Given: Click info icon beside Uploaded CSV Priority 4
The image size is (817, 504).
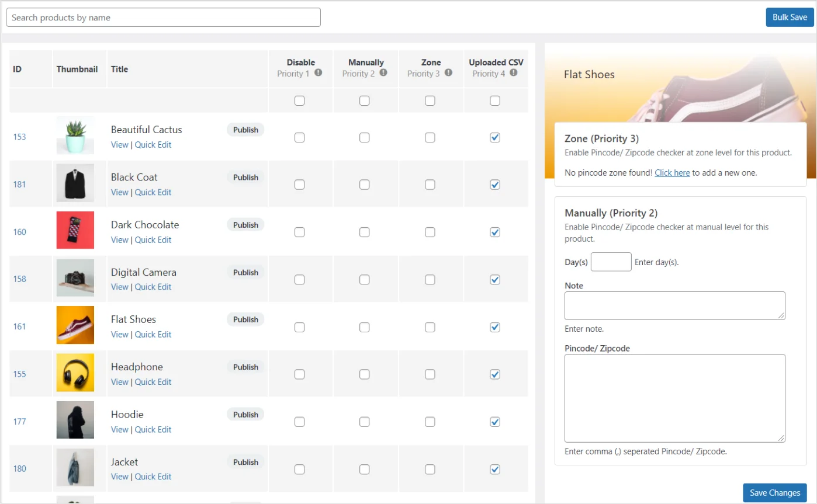Looking at the screenshot, I should click(513, 73).
